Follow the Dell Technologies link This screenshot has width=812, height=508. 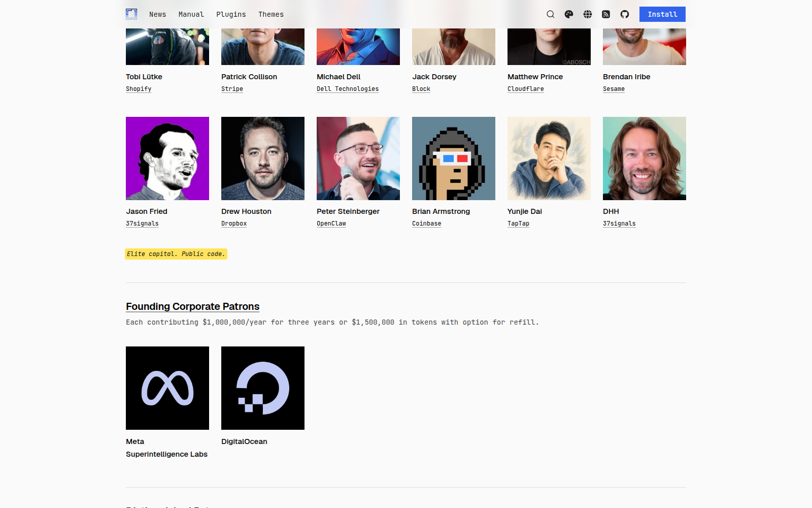pyautogui.click(x=348, y=89)
